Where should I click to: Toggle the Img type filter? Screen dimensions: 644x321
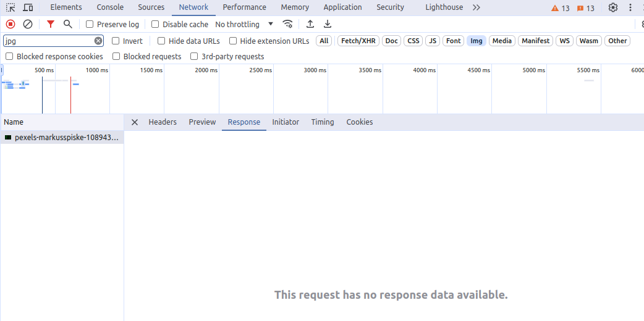[477, 41]
